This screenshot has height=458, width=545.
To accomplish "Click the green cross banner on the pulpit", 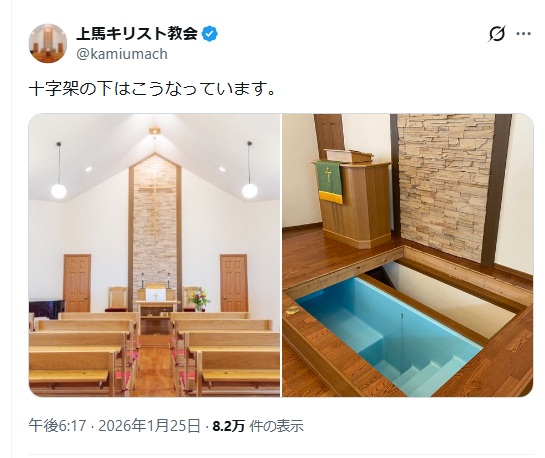I will click(x=329, y=182).
